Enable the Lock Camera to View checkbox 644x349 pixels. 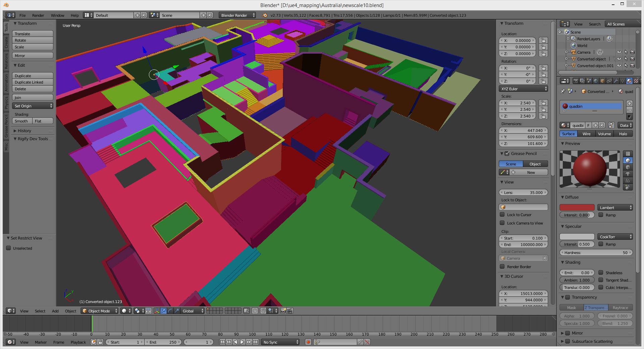[x=502, y=223]
